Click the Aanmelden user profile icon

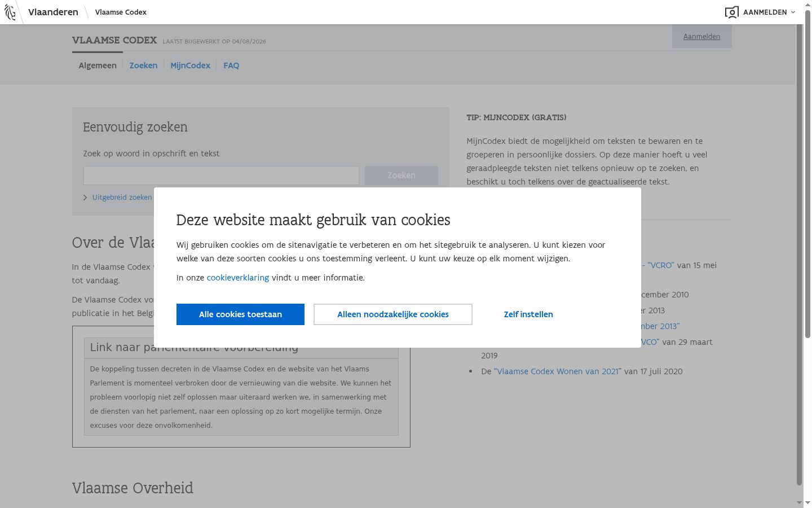[731, 12]
